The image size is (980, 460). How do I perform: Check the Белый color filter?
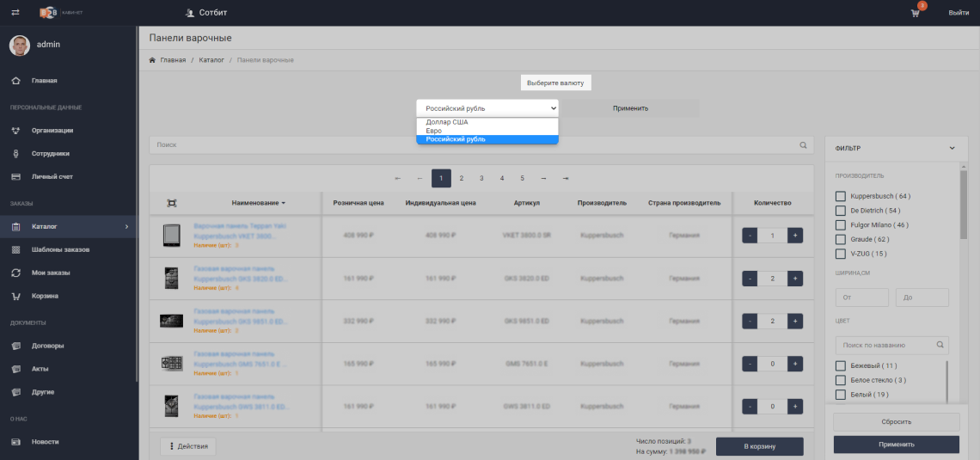click(841, 395)
